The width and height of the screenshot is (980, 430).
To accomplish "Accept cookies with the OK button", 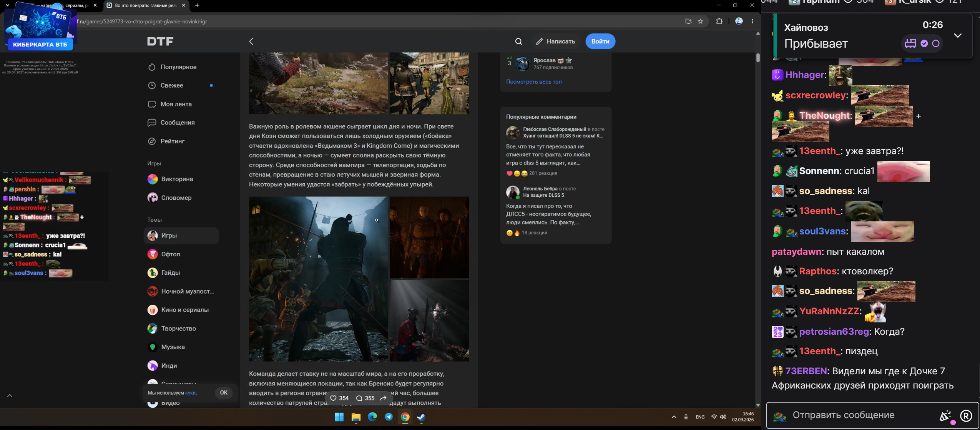I will click(224, 393).
